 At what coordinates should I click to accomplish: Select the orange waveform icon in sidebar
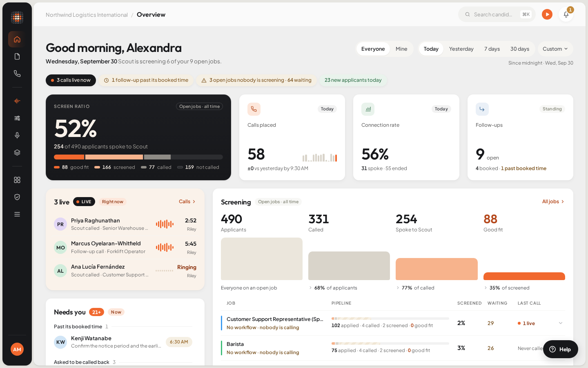[x=17, y=101]
